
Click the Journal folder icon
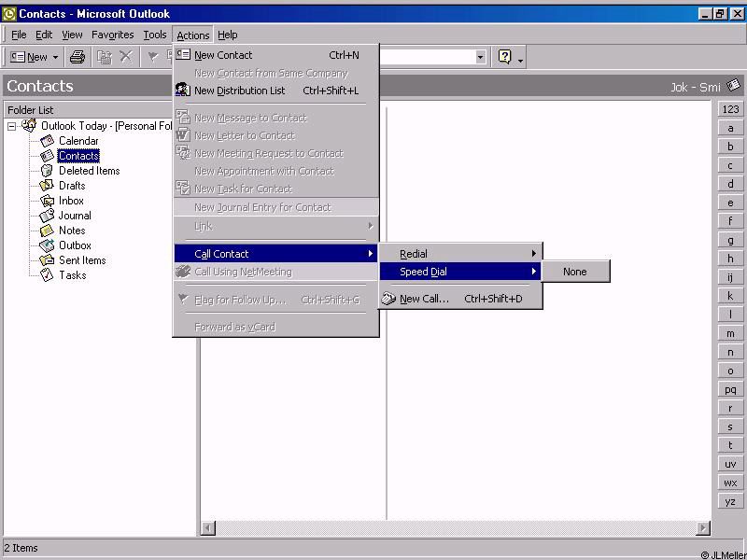tap(48, 216)
